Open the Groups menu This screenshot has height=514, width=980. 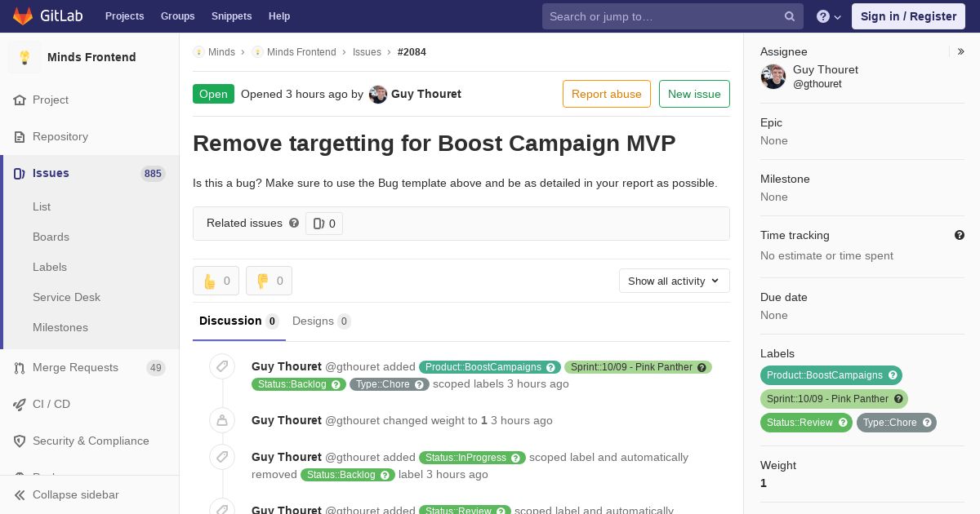coord(178,16)
